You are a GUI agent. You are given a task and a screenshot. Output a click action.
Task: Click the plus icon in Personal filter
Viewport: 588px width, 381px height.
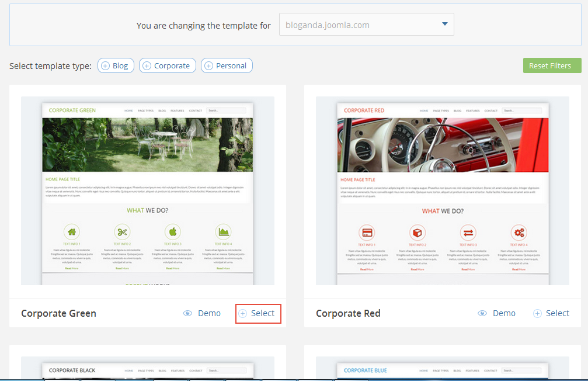click(208, 65)
